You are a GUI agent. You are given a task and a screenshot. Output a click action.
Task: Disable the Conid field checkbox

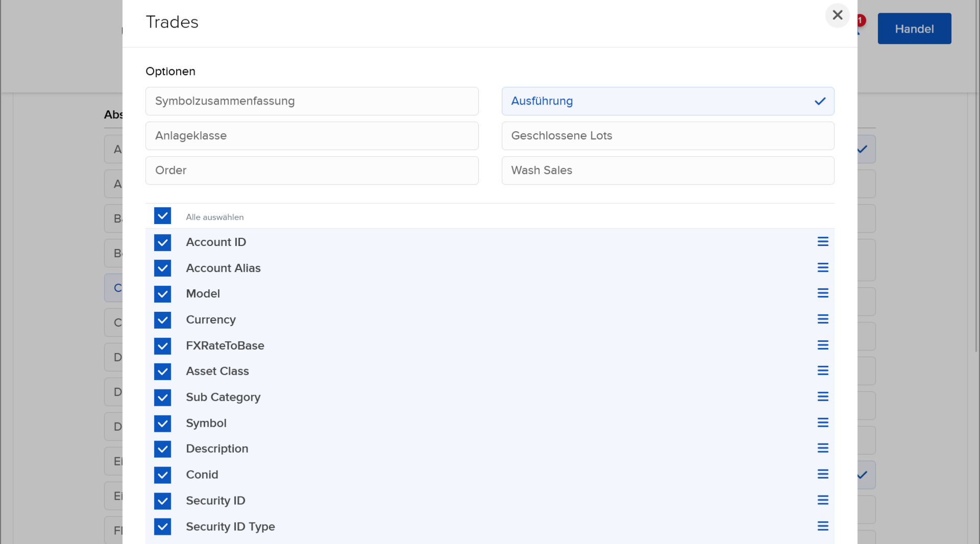coord(162,475)
